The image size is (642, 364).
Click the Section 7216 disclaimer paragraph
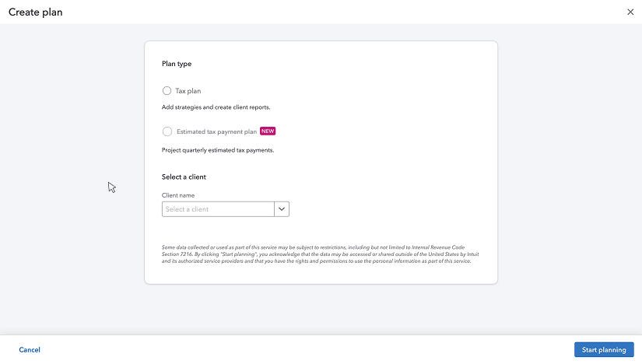[x=320, y=254]
